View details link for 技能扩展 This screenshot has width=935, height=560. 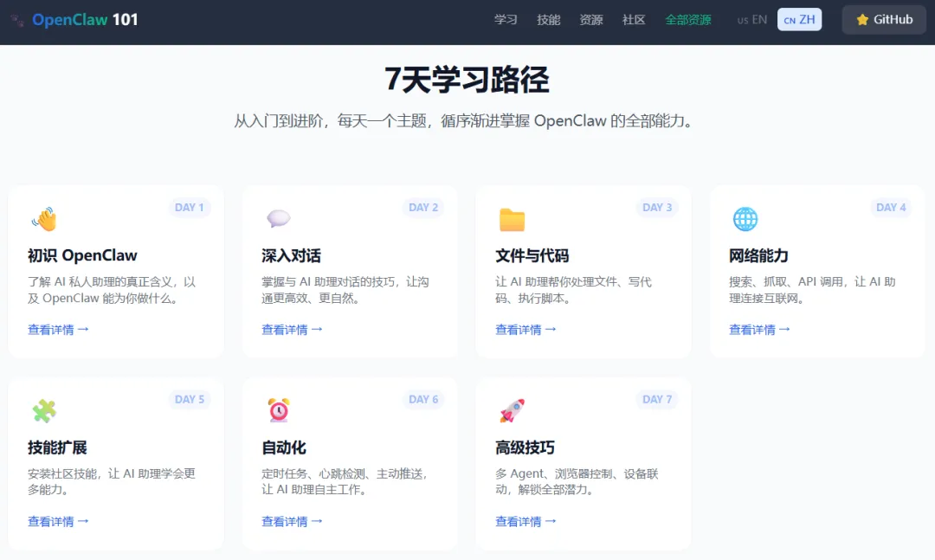[x=58, y=521]
